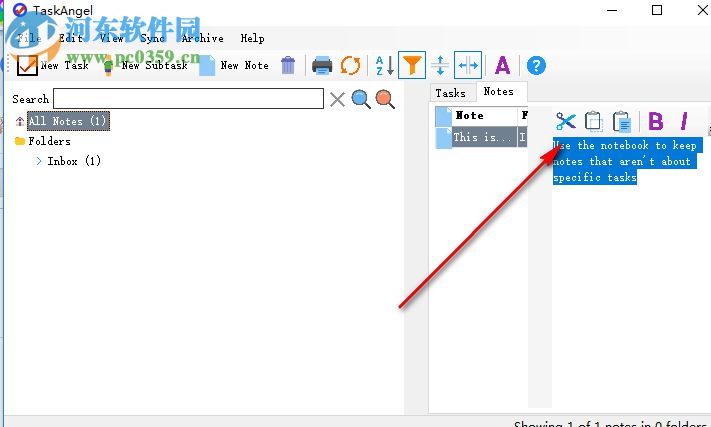
Task: Click the paste clipboard icon
Action: pos(622,121)
